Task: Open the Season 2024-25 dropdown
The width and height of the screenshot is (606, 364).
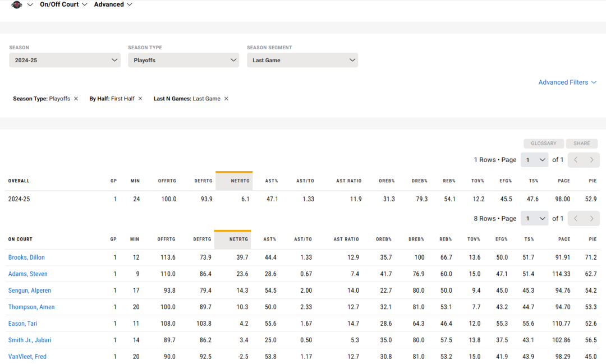Action: pos(65,60)
